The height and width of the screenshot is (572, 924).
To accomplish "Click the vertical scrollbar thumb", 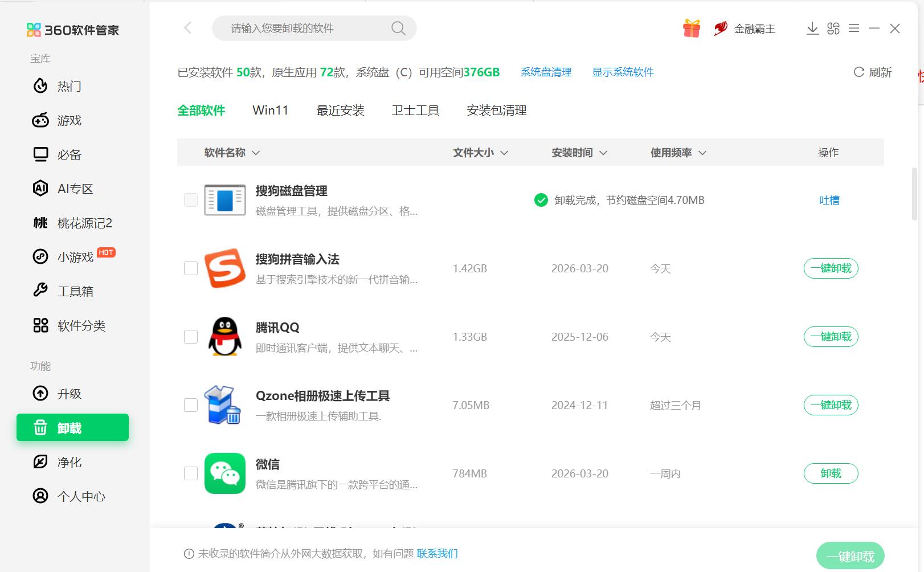I will click(x=915, y=194).
